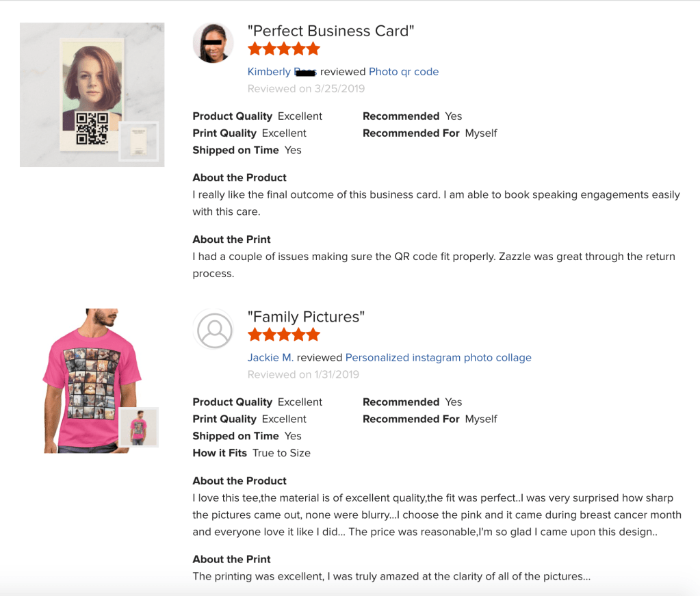Click the "Perfect Business Card" review title
The width and height of the screenshot is (700, 596).
coord(330,31)
